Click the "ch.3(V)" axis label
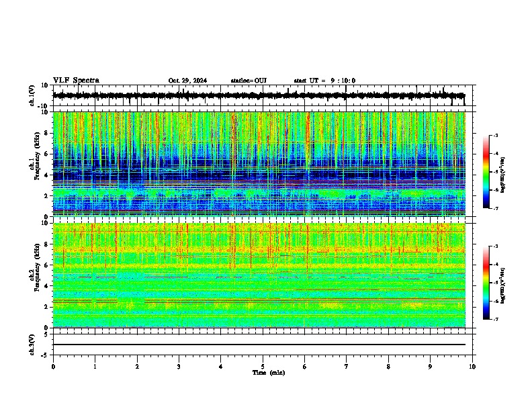The width and height of the screenshot is (532, 411). 32,345
